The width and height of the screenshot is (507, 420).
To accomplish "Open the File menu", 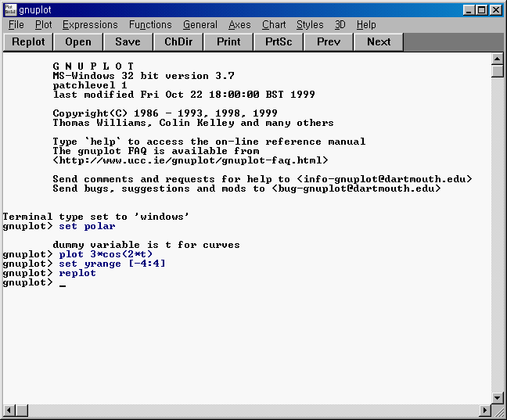I will (x=16, y=25).
